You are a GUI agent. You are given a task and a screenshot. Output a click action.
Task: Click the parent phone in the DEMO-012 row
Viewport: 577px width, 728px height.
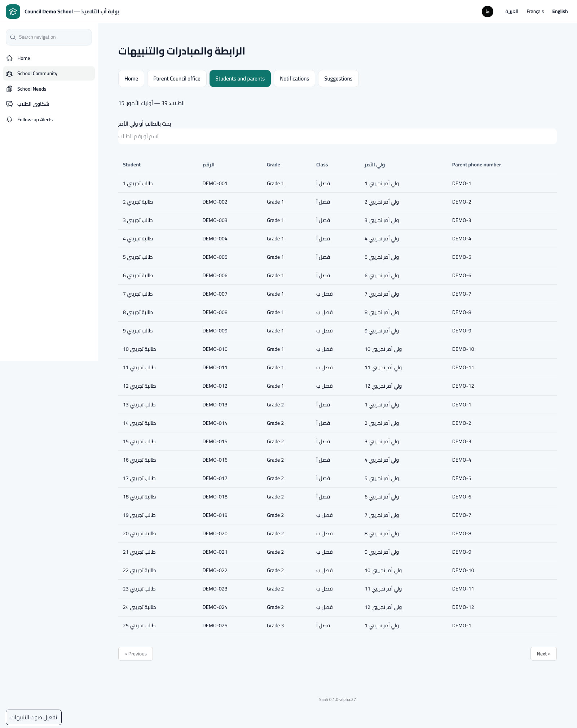click(463, 386)
